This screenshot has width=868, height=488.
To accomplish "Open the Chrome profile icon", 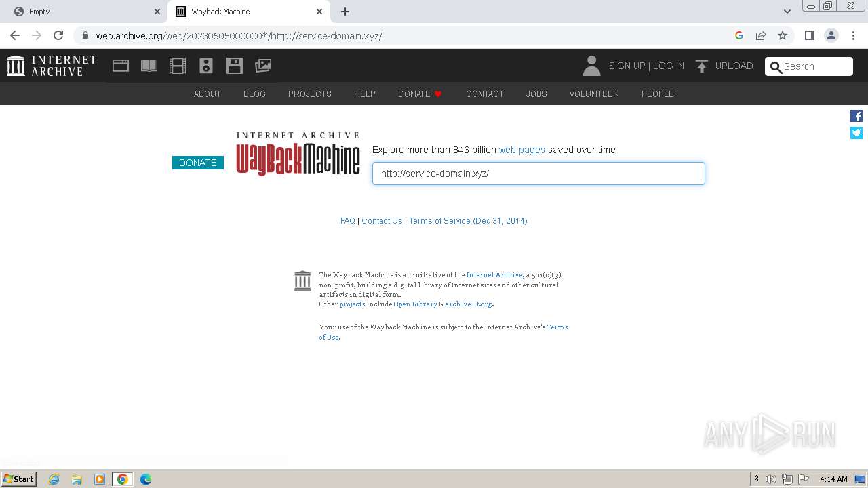I will click(831, 35).
